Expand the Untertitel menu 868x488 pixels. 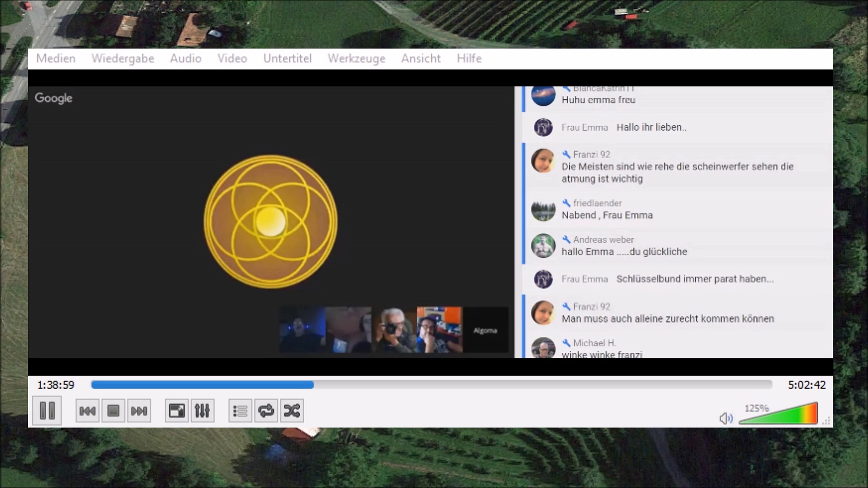tap(288, 59)
